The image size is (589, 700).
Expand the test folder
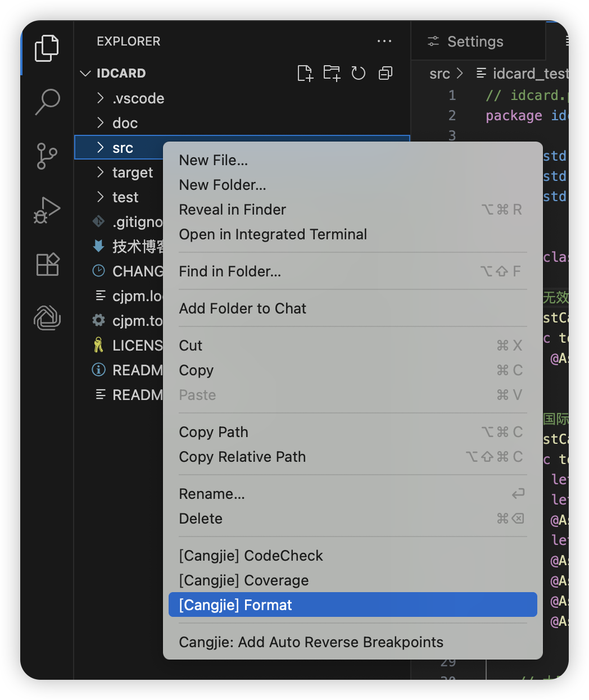point(101,197)
